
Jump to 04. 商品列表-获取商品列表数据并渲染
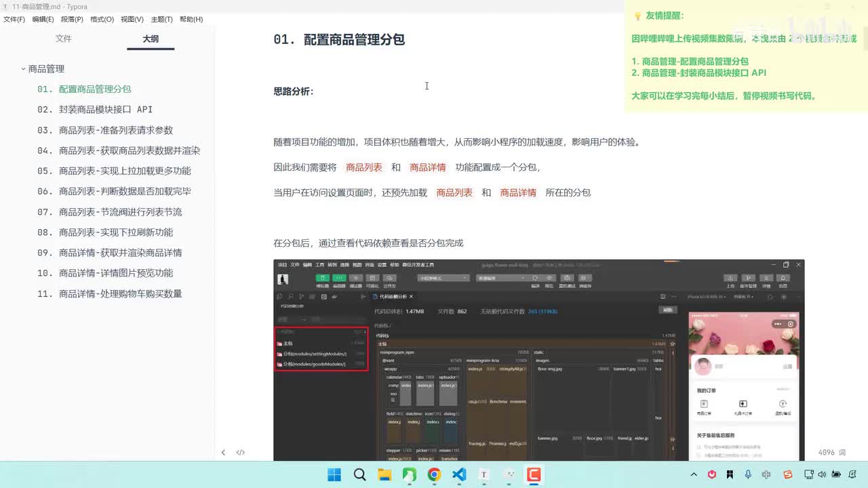click(x=119, y=150)
